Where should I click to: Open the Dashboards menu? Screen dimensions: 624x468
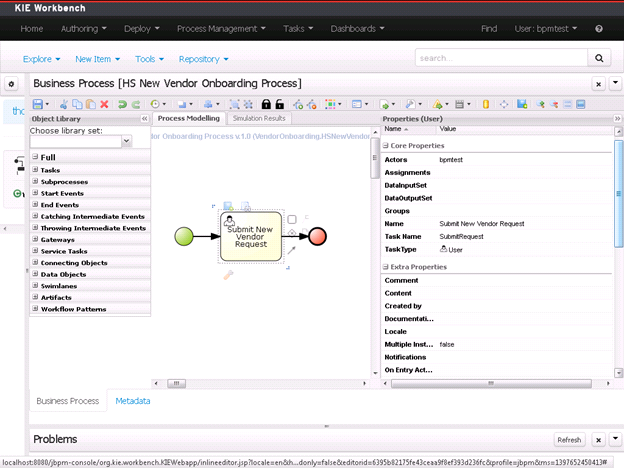(357, 29)
